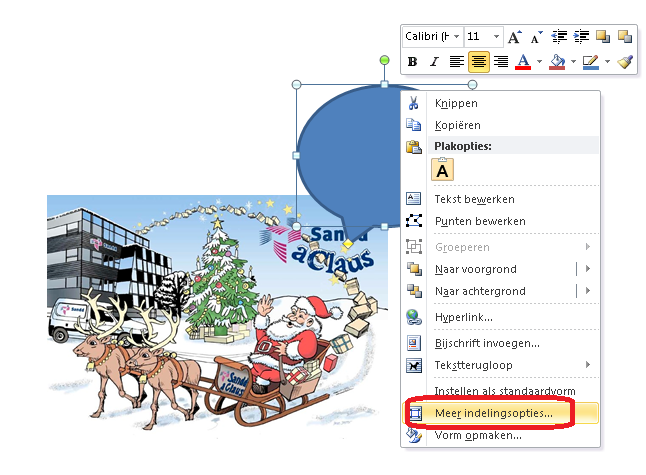The width and height of the screenshot is (646, 475).
Task: Select Punten bewerken menu entry
Action: pyautogui.click(x=480, y=221)
